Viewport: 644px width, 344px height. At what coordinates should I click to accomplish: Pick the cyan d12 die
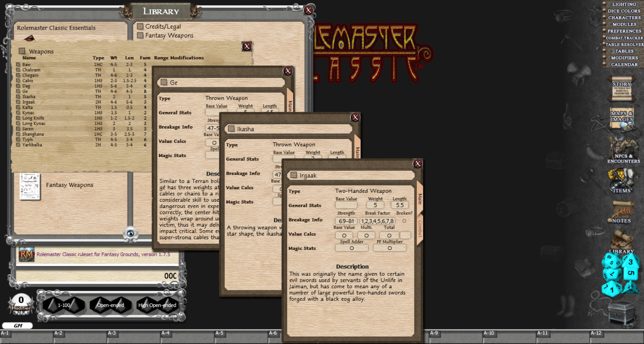point(612,274)
